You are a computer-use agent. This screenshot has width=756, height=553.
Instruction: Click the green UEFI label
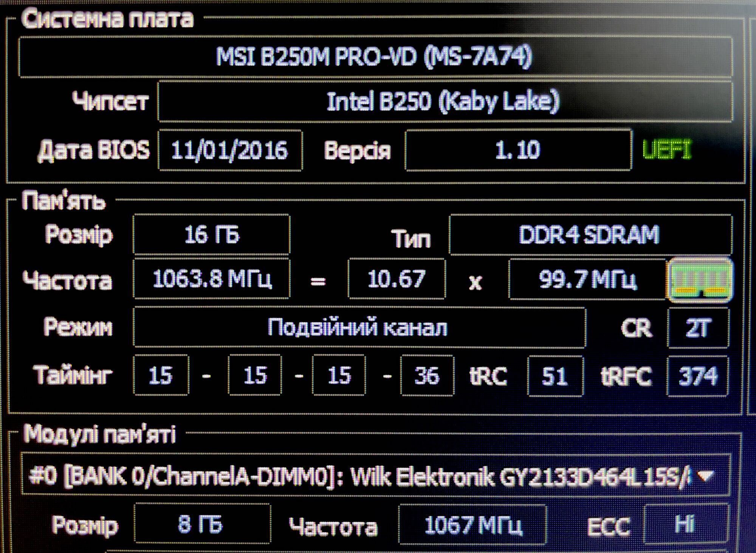pos(667,150)
